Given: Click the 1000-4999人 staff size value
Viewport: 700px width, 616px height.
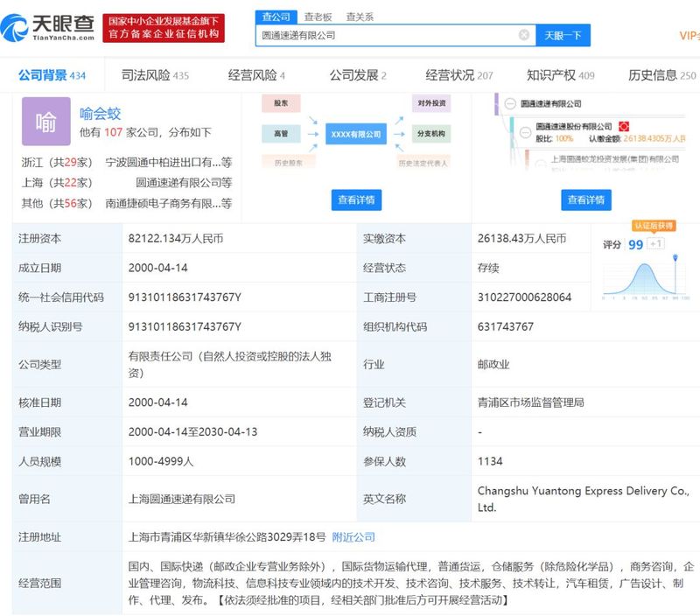Looking at the screenshot, I should [161, 461].
